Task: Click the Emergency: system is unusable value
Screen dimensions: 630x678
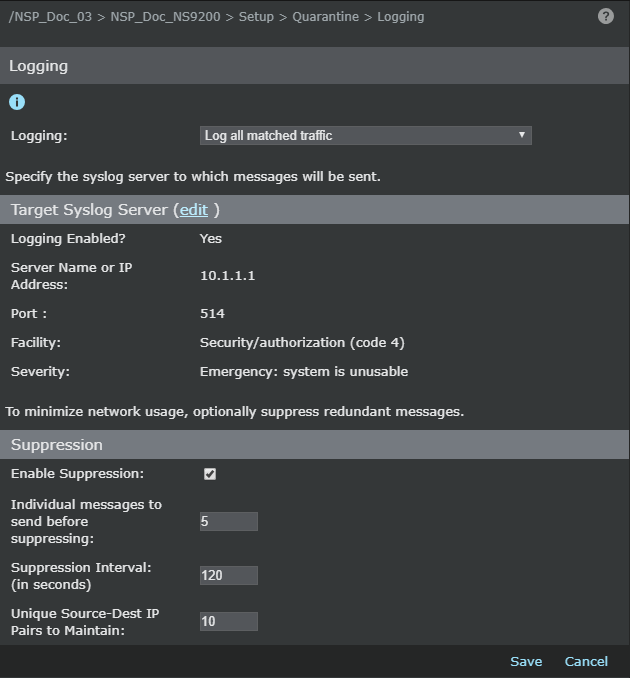Action: (x=304, y=371)
